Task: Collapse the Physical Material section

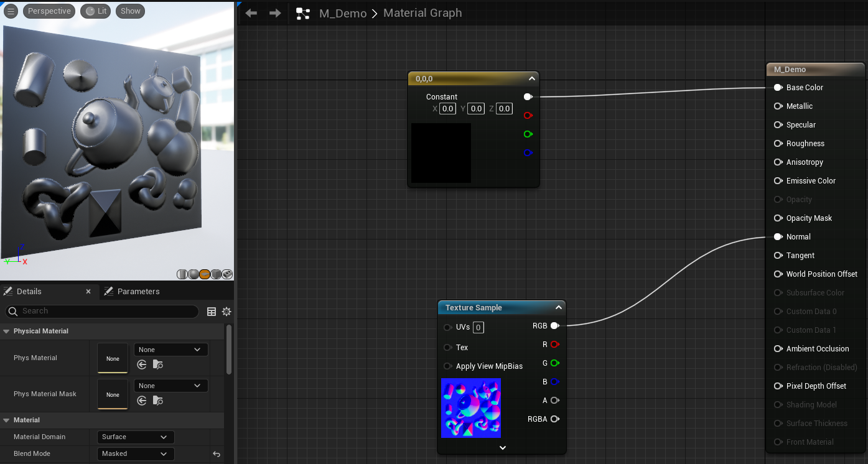Action: tap(7, 332)
